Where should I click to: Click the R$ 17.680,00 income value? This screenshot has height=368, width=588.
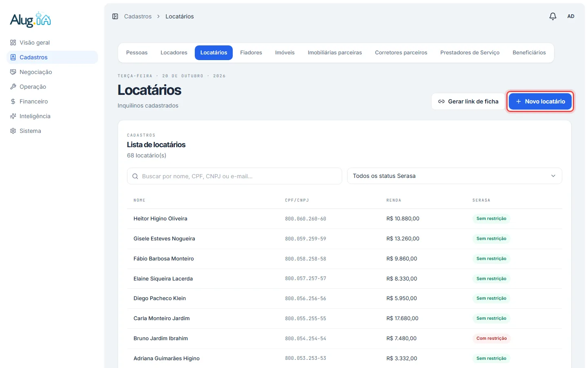coord(402,319)
